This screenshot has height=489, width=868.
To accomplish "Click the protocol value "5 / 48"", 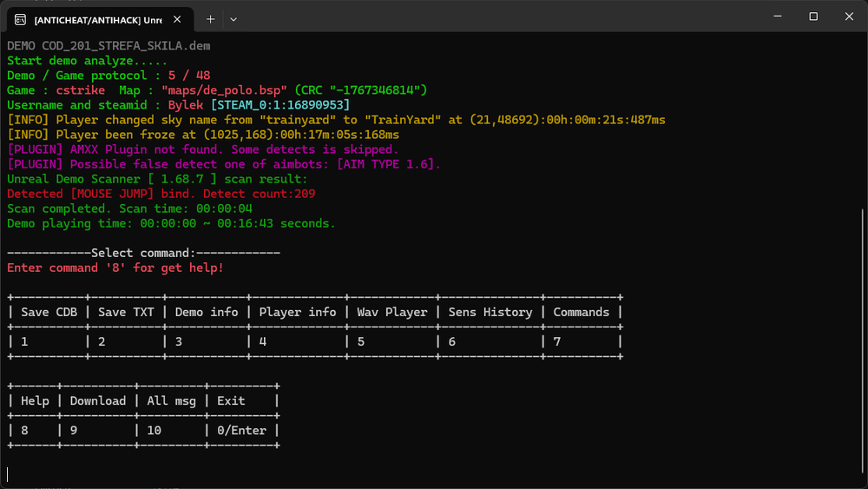I will 188,76.
